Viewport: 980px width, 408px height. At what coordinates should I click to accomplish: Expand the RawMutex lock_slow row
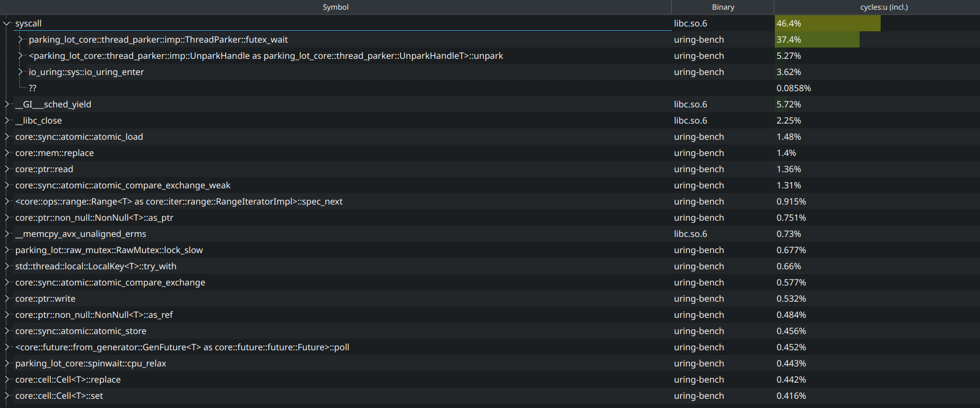(x=6, y=250)
